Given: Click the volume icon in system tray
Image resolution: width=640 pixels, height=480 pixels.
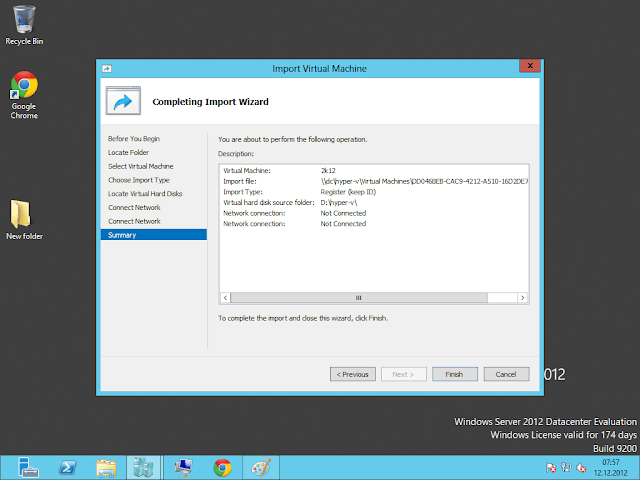Looking at the screenshot, I should [582, 467].
